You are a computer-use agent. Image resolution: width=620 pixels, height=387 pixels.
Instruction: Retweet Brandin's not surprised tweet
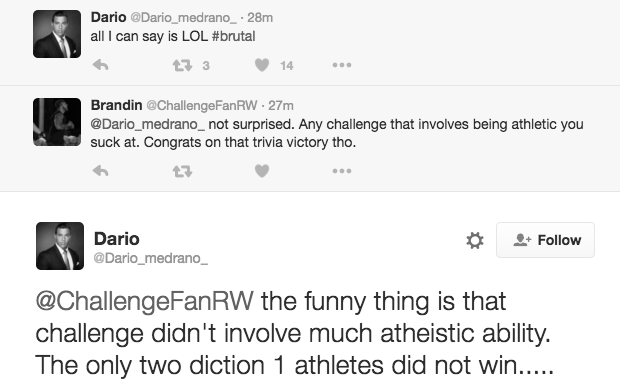pyautogui.click(x=182, y=171)
